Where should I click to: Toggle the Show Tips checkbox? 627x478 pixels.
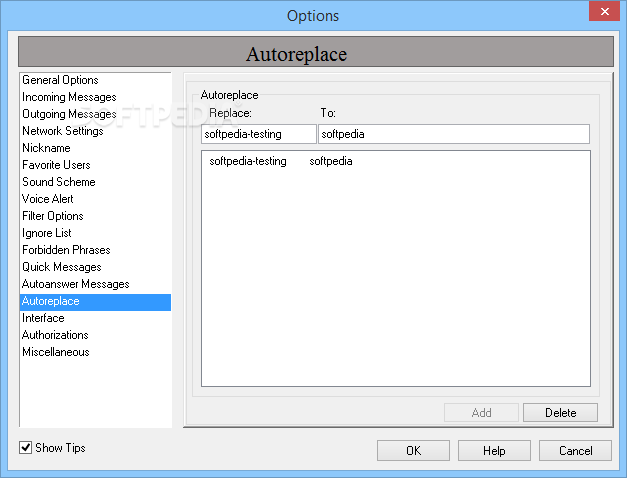click(x=26, y=448)
